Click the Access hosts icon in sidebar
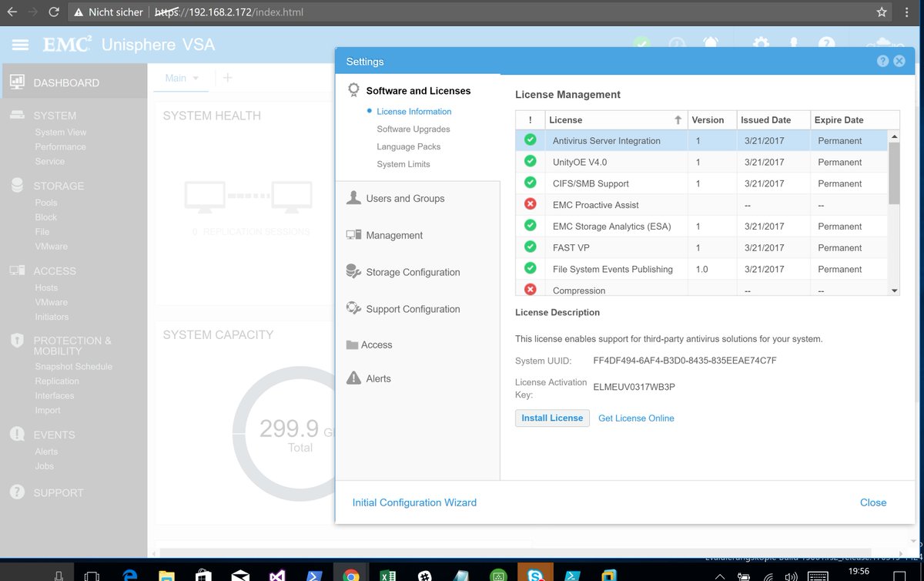 [x=17, y=270]
